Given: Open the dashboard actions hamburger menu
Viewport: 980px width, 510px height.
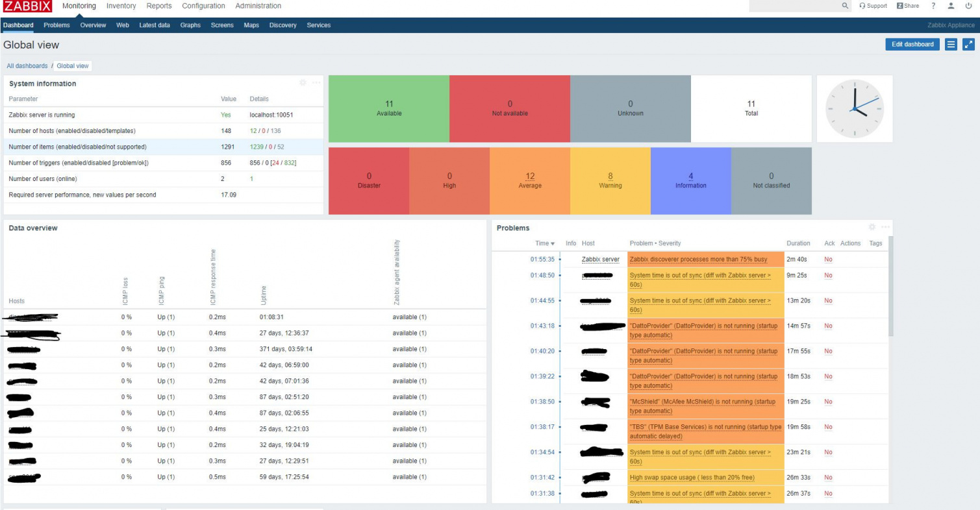Looking at the screenshot, I should (951, 44).
